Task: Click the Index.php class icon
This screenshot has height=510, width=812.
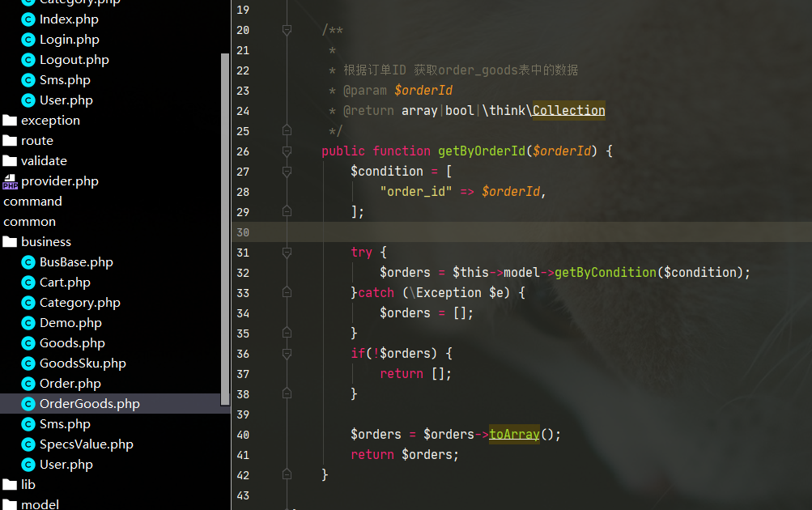Action: (28, 19)
